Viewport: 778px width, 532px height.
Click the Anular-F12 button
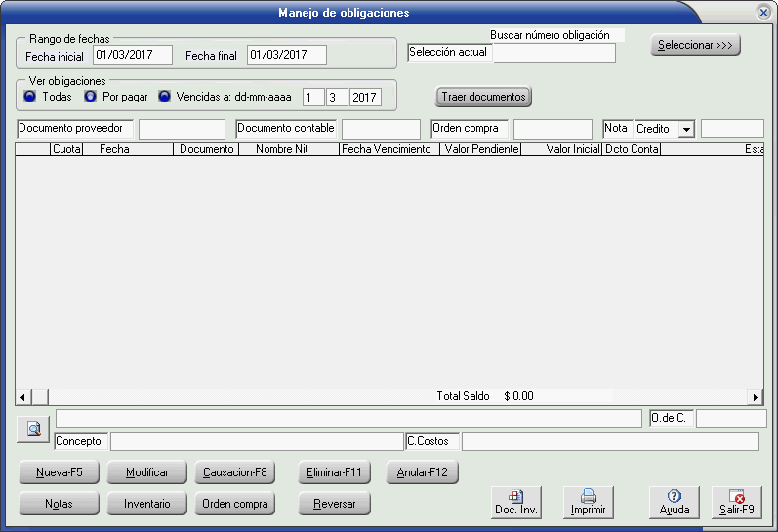(422, 472)
